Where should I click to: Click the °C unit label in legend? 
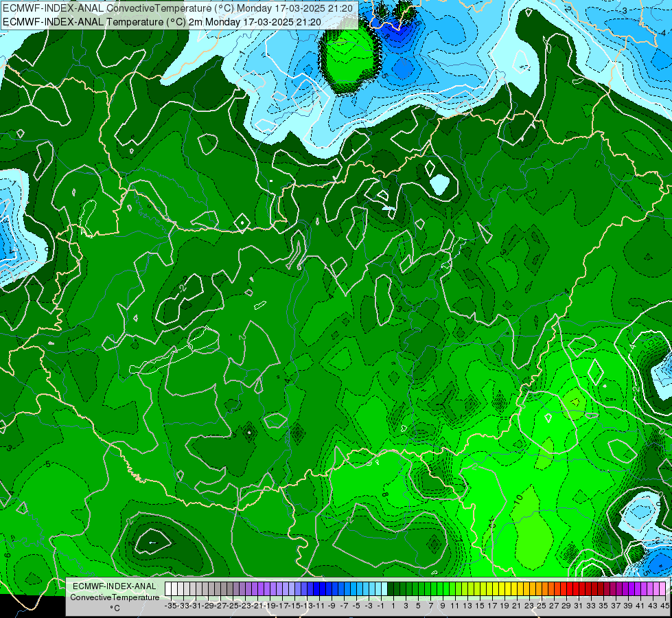(115, 608)
